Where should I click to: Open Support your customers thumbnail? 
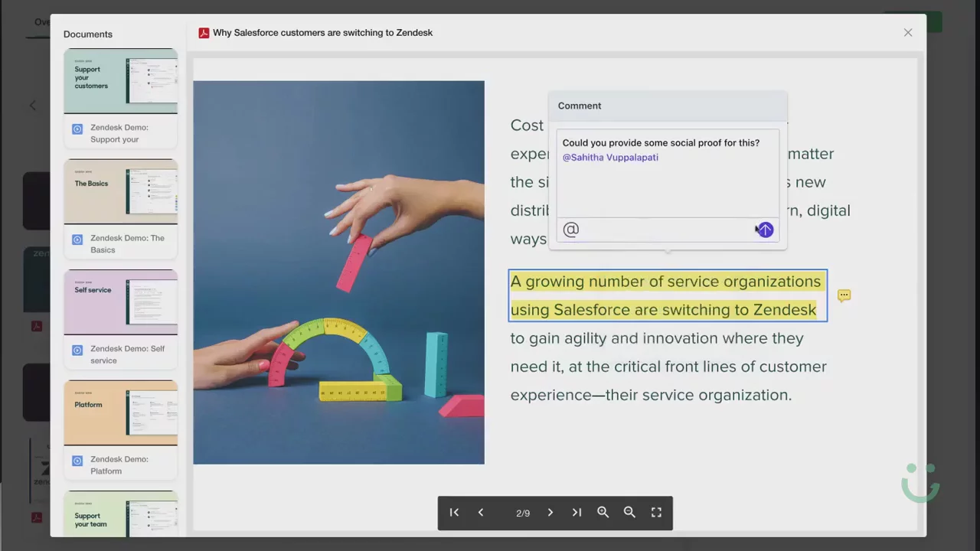click(121, 80)
